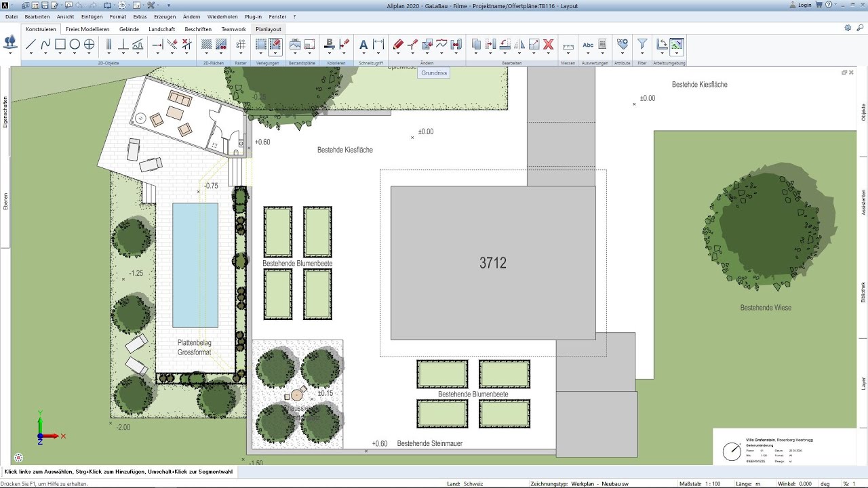Open the Bibliothek panel on the right edge

tap(863, 291)
